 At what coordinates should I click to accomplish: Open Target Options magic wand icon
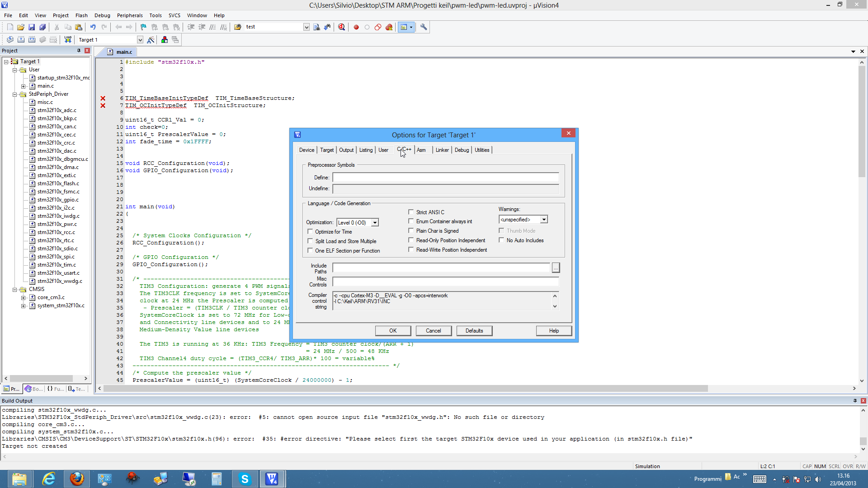pyautogui.click(x=151, y=40)
